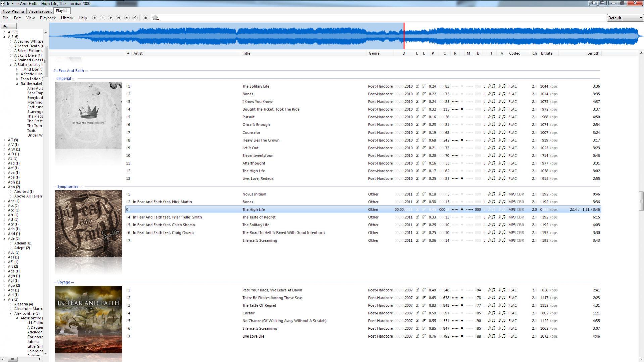Open the Default layout dropdown
This screenshot has width=644, height=362.
[x=625, y=18]
